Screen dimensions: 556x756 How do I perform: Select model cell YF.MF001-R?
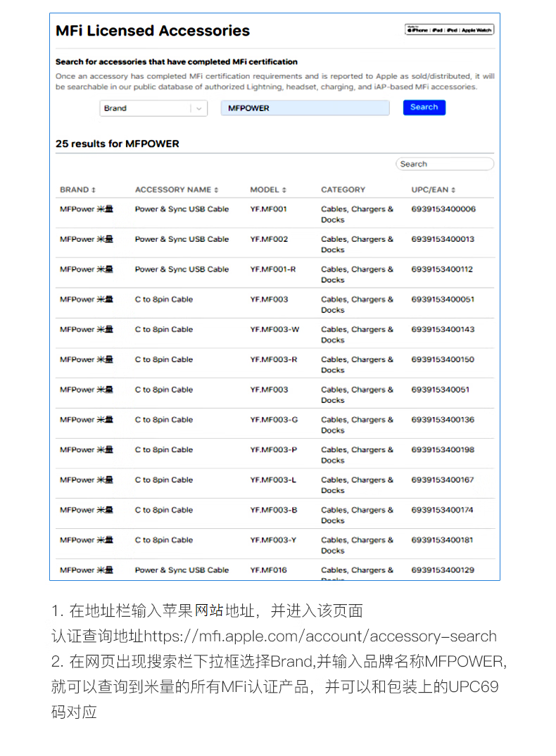pyautogui.click(x=272, y=269)
